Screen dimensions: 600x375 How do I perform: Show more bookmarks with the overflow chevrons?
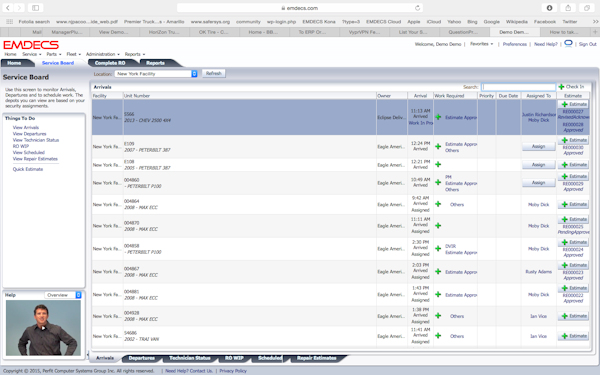[x=595, y=22]
